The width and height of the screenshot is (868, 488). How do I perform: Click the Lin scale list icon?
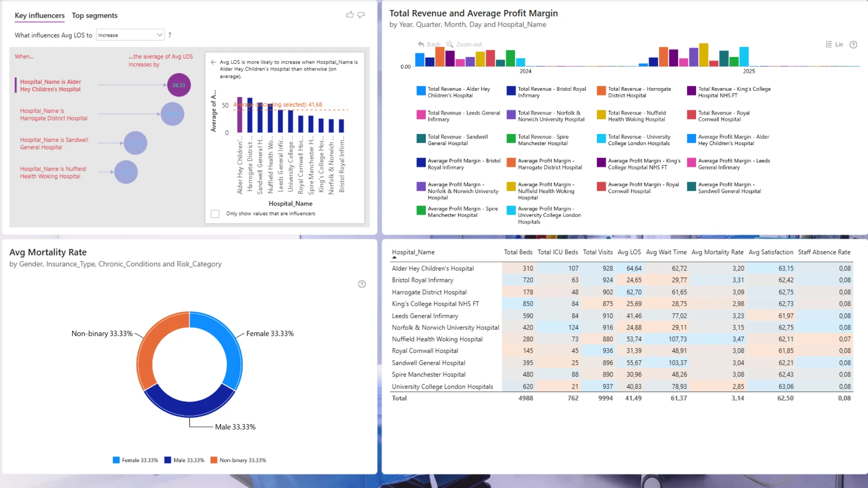(829, 44)
